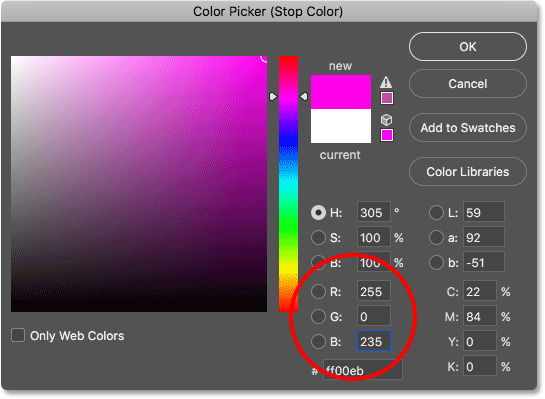Select the S saturation radio button
The height and width of the screenshot is (399, 545).
318,237
